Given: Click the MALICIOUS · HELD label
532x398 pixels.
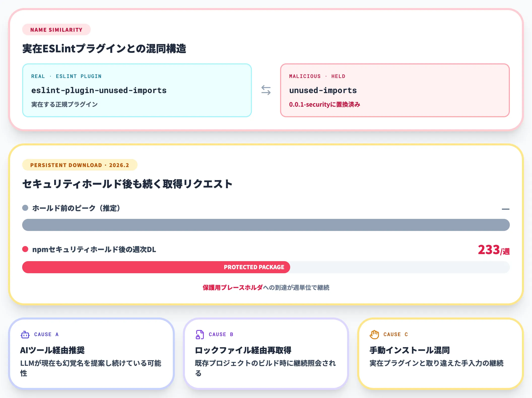Looking at the screenshot, I should pos(317,76).
